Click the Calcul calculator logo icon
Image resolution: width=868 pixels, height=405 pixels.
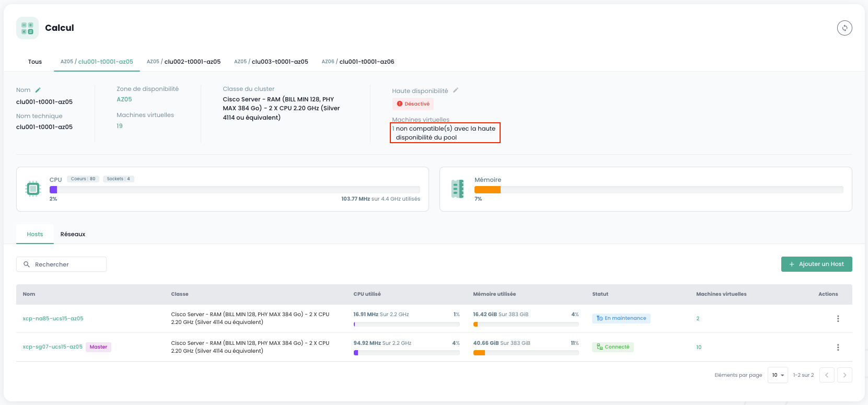[27, 28]
